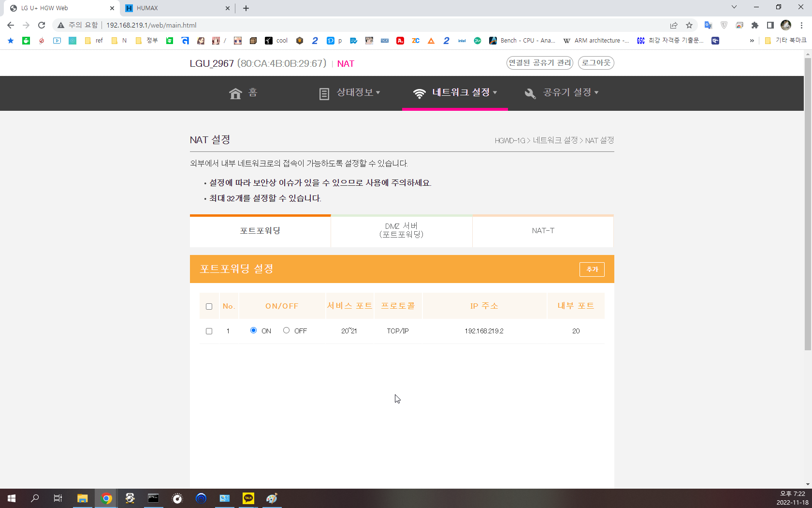Switch to the NAT-T tab
Viewport: 812px width, 508px height.
pyautogui.click(x=543, y=231)
